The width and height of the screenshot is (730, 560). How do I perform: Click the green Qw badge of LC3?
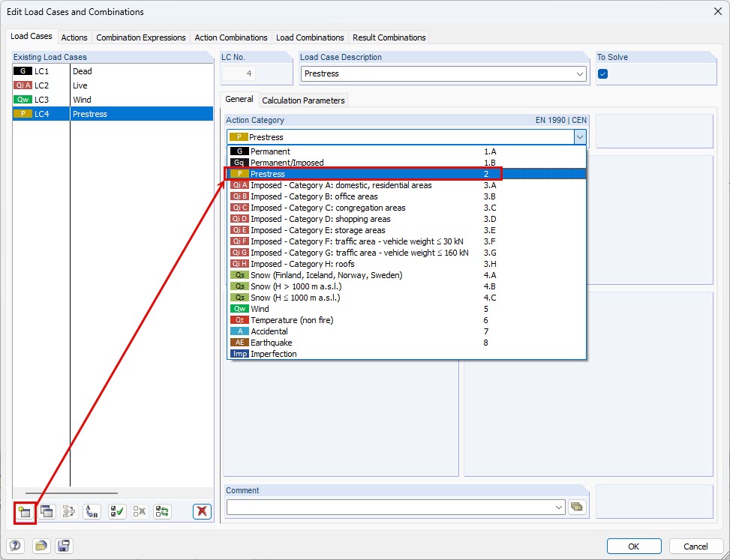(x=23, y=100)
